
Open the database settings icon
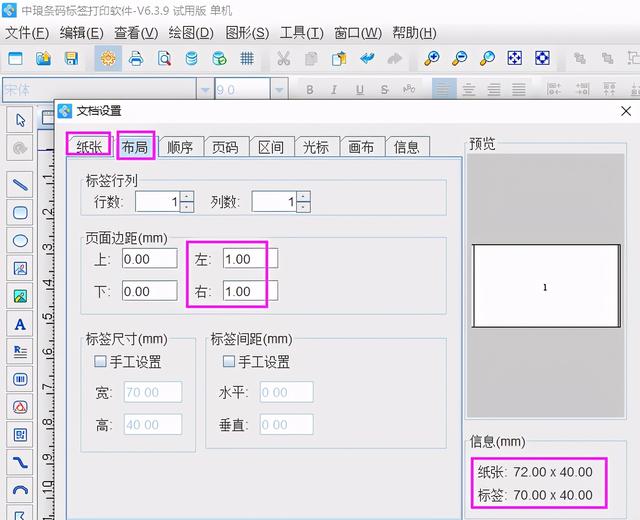click(191, 58)
